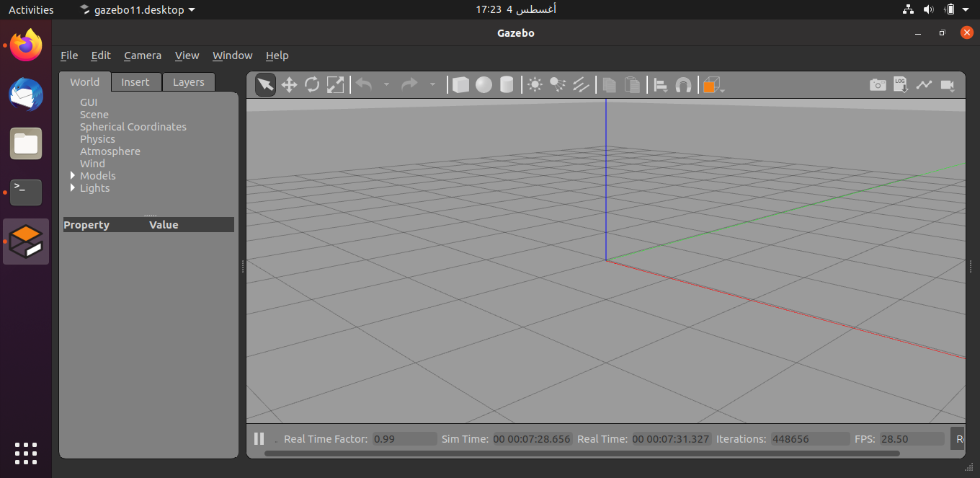The height and width of the screenshot is (478, 980).
Task: Take a screenshot with camera icon
Action: [x=878, y=85]
